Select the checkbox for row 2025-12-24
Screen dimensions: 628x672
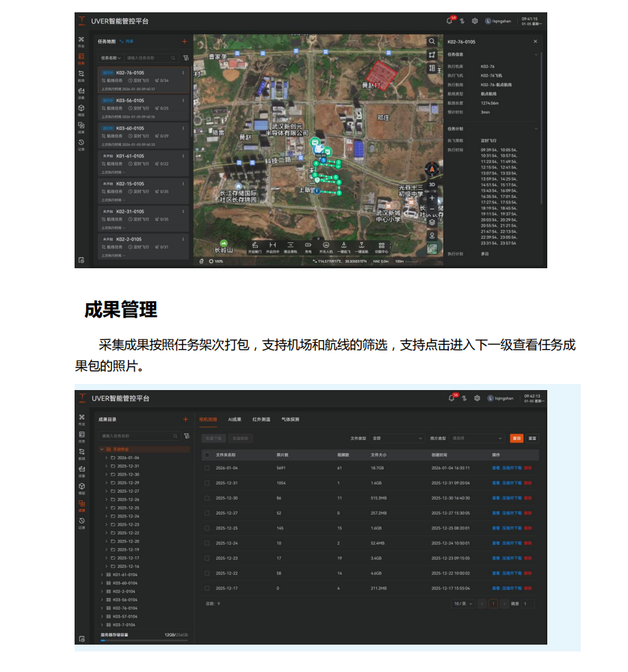point(207,543)
